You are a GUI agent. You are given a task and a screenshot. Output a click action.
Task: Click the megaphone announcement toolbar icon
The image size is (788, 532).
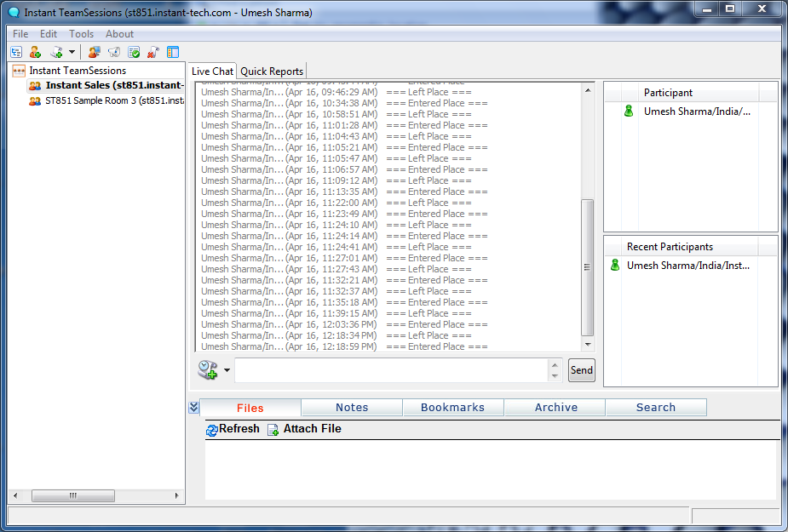click(x=114, y=52)
